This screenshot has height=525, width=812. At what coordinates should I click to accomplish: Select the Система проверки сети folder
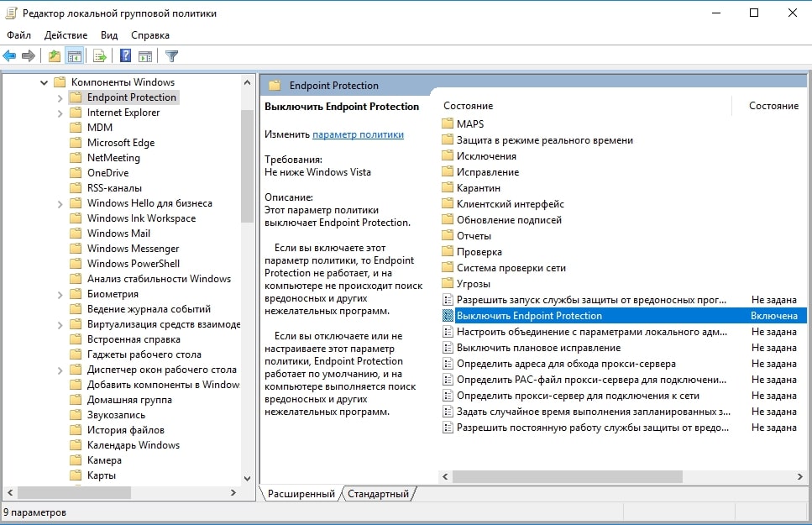(511, 267)
